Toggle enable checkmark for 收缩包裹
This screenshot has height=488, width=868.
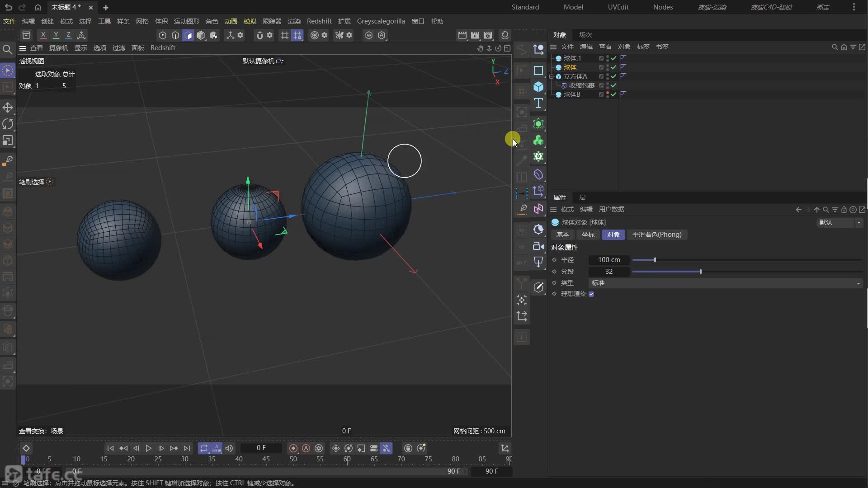[x=613, y=85]
